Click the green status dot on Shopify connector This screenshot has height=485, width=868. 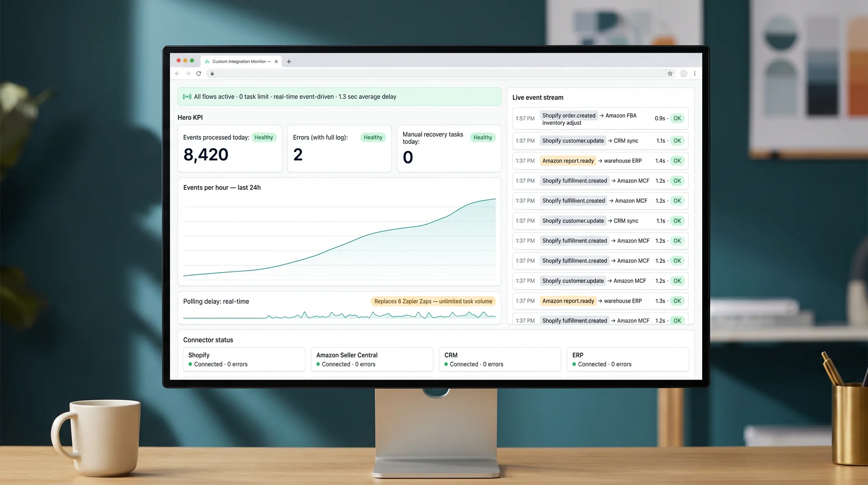(190, 364)
